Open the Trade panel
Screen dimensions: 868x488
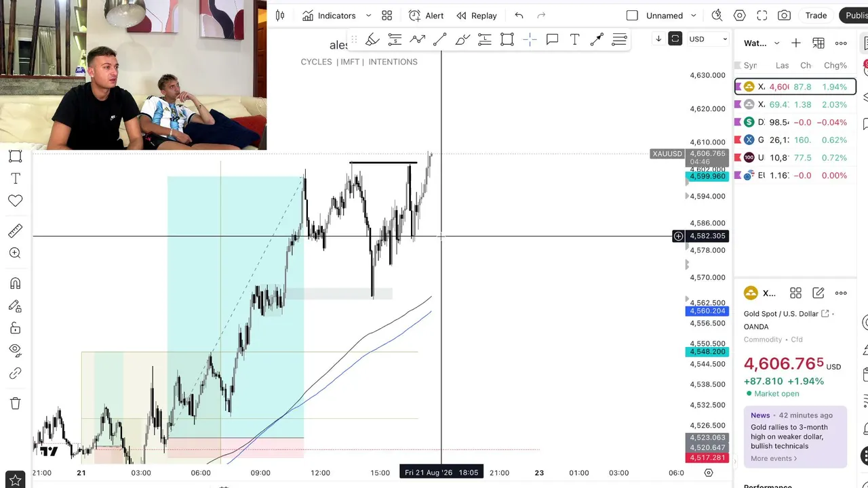point(816,16)
